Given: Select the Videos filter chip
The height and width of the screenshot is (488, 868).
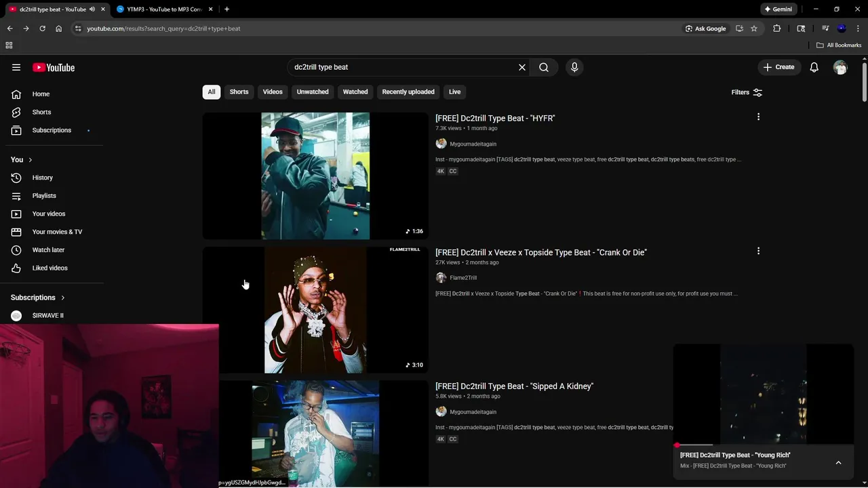Looking at the screenshot, I should pyautogui.click(x=273, y=92).
